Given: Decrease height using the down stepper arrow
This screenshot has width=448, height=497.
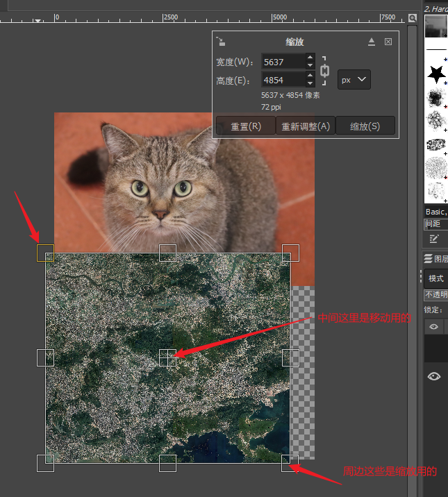Looking at the screenshot, I should pyautogui.click(x=310, y=84).
